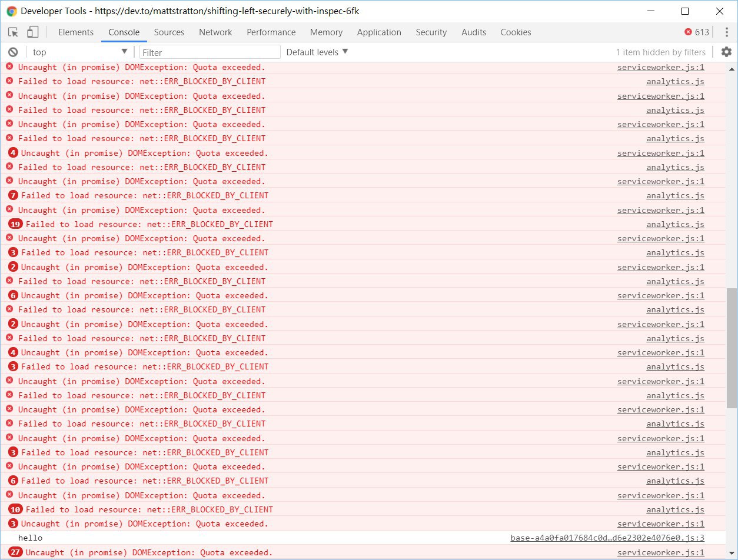The width and height of the screenshot is (738, 560).
Task: Click the red 613 error count badge
Action: tap(697, 32)
